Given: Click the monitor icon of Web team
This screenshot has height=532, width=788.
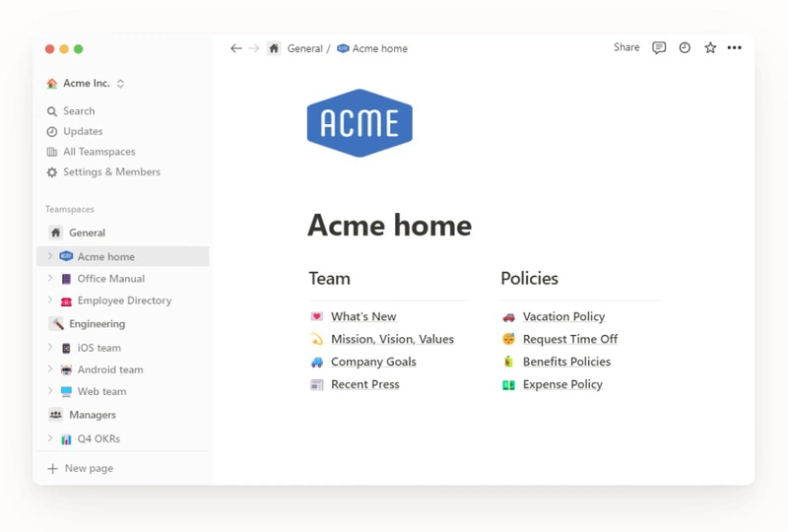Looking at the screenshot, I should pyautogui.click(x=66, y=392).
